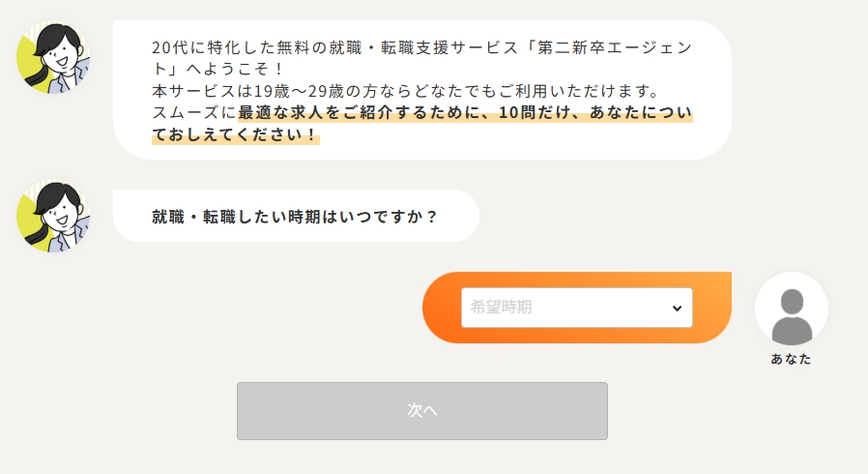The image size is (868, 474).
Task: Click the orange answer bubble left of the dropdown
Action: click(442, 308)
